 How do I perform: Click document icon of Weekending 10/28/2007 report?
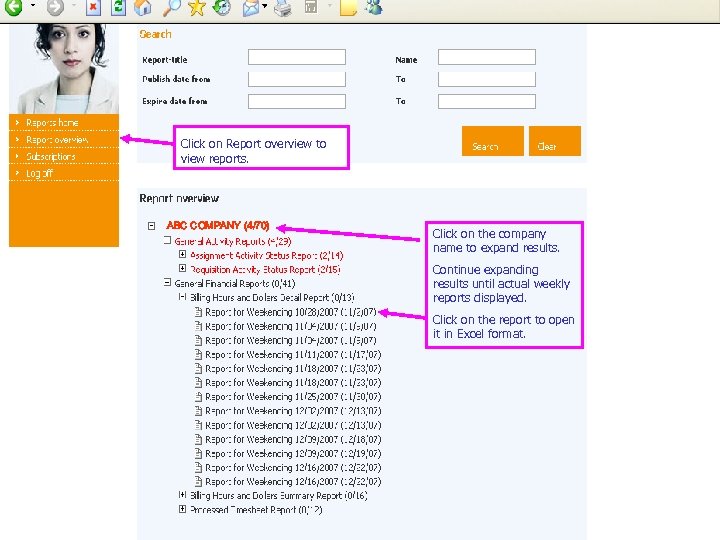[x=198, y=312]
